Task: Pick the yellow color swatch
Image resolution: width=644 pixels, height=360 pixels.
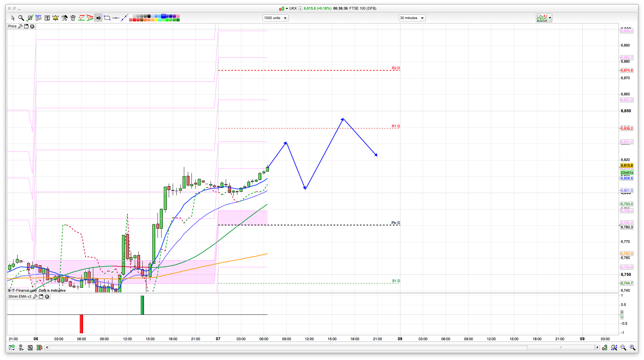Action: (x=156, y=20)
